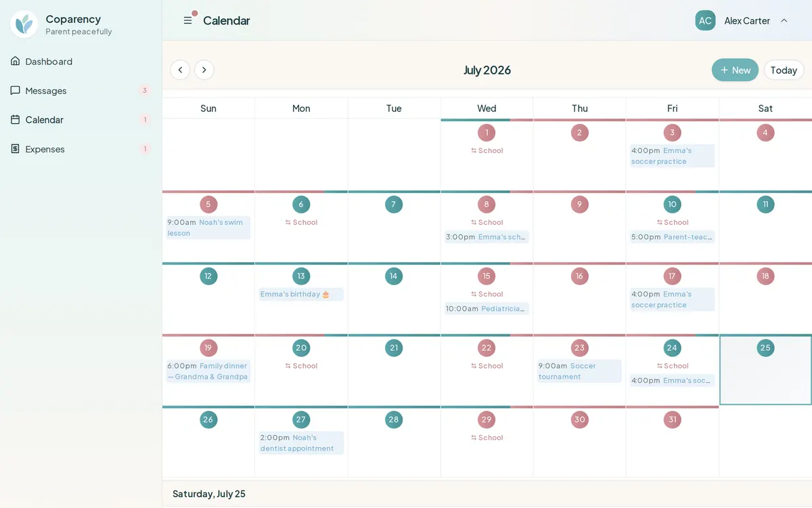Open Family dinner Grandma & Grandpa event
The height and width of the screenshot is (508, 812).
[208, 371]
